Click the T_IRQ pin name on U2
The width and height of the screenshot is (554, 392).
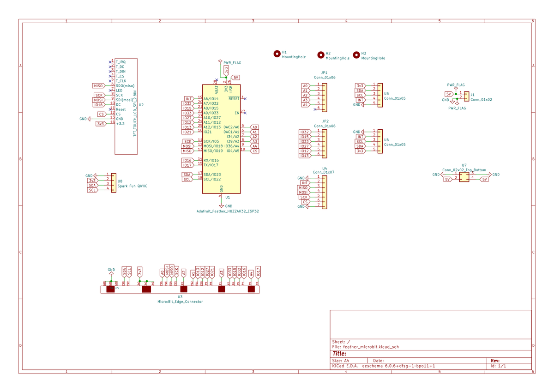(x=120, y=61)
